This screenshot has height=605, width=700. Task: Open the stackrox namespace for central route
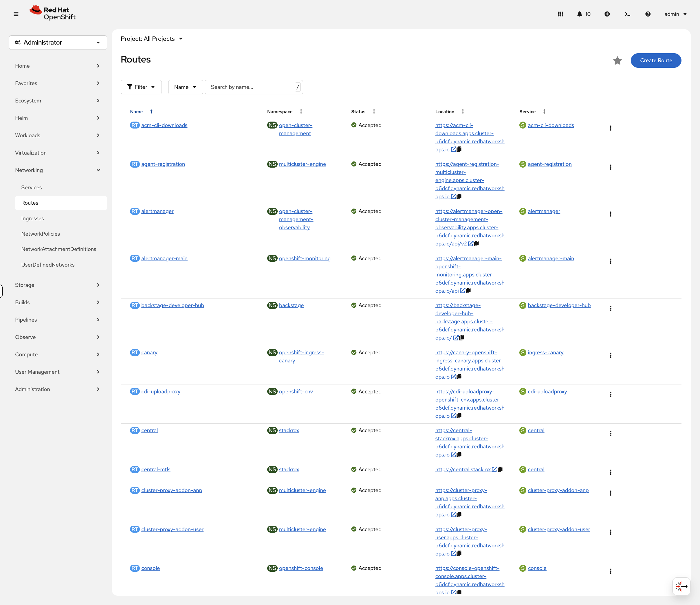(x=289, y=430)
